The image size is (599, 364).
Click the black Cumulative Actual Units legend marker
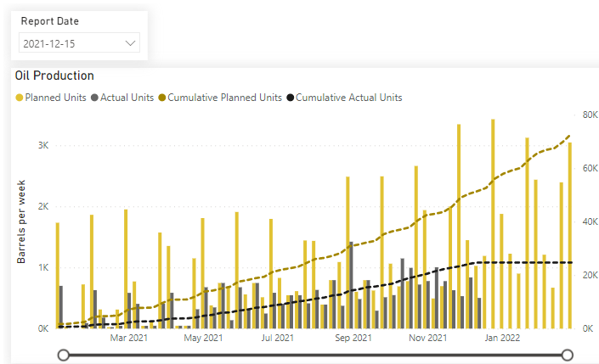(290, 98)
